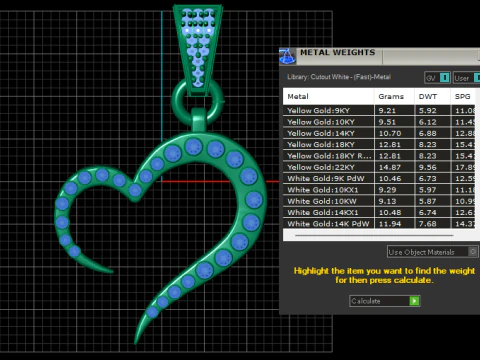The image size is (480, 360).
Task: Toggle the GV library button
Action: [437, 78]
